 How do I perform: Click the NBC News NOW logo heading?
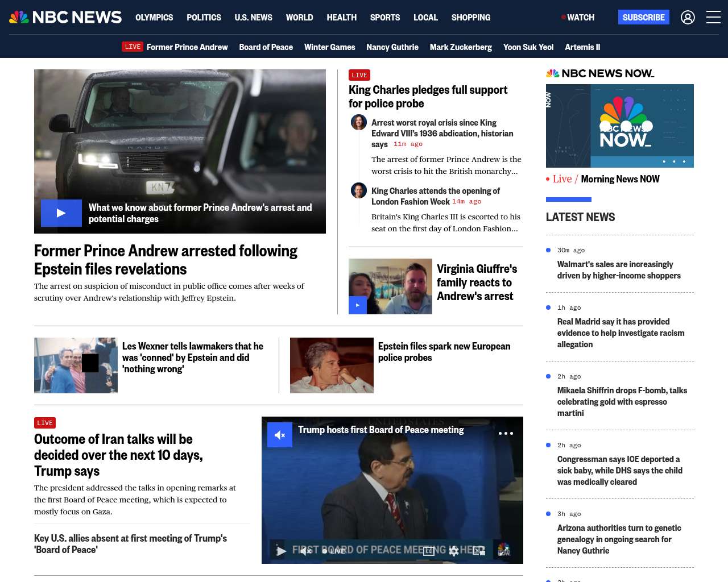(x=600, y=73)
